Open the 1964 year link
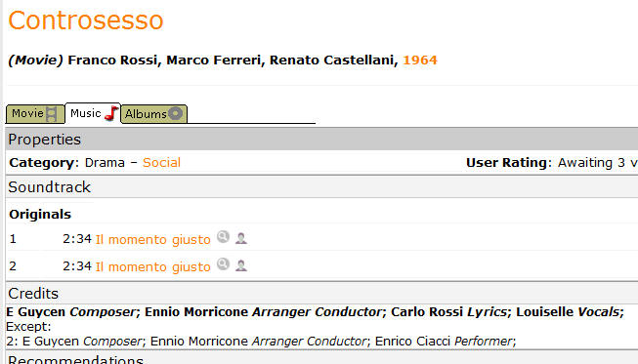This screenshot has height=364, width=638. pyautogui.click(x=420, y=61)
